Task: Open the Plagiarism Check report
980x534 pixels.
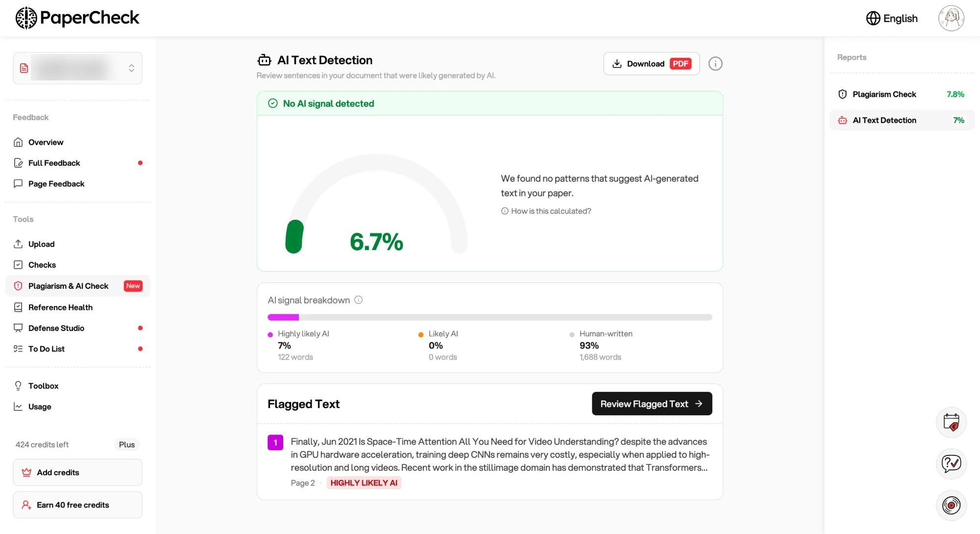Action: click(902, 94)
